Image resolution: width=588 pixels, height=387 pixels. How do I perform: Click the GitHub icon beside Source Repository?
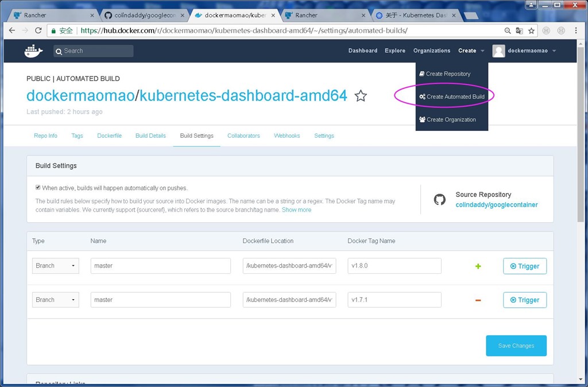pyautogui.click(x=440, y=199)
